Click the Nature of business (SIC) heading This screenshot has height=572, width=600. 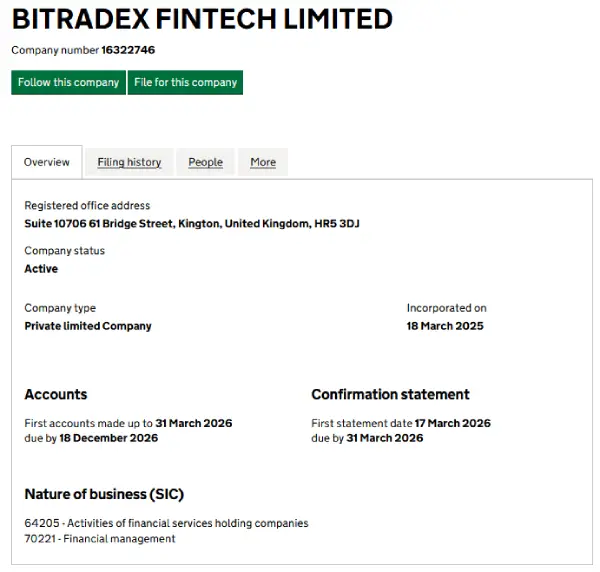pyautogui.click(x=104, y=494)
